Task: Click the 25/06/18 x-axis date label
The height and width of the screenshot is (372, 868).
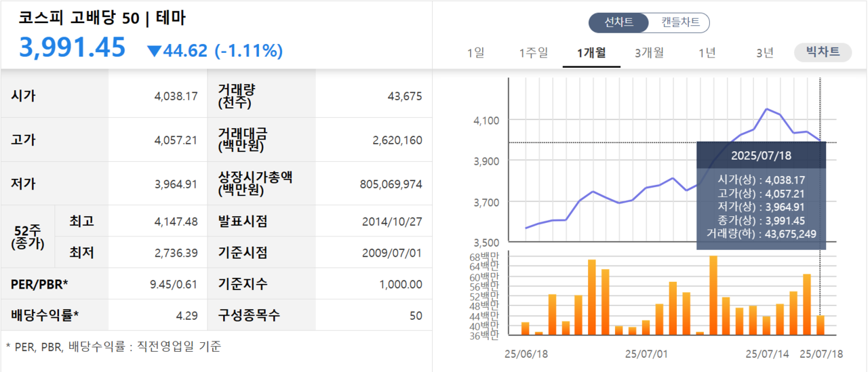Action: 527,354
